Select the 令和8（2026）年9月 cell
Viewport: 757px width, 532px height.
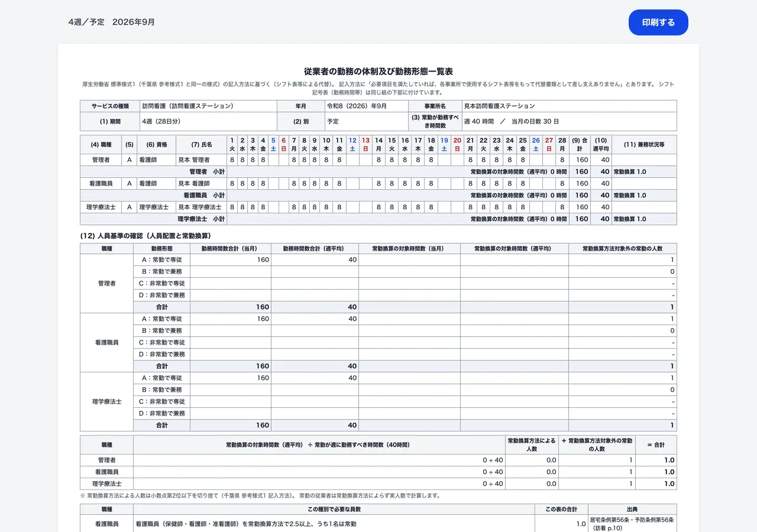point(366,106)
